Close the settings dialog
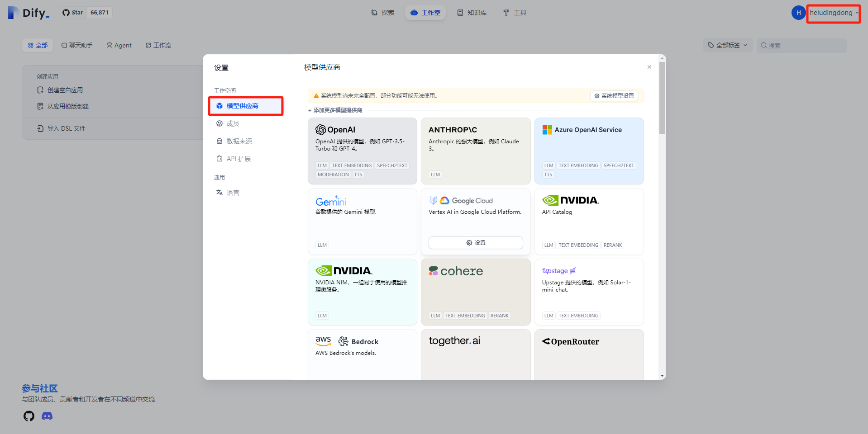This screenshot has width=868, height=434. pos(649,67)
